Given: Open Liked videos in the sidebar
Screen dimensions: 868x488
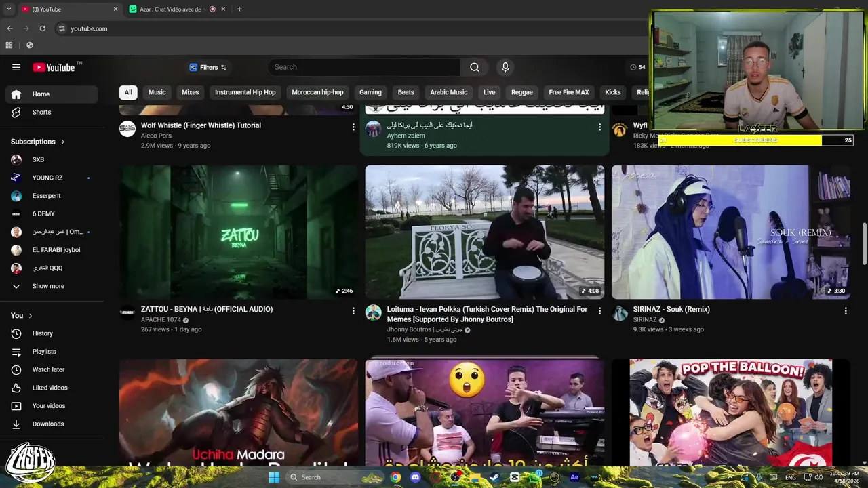Looking at the screenshot, I should [x=52, y=388].
